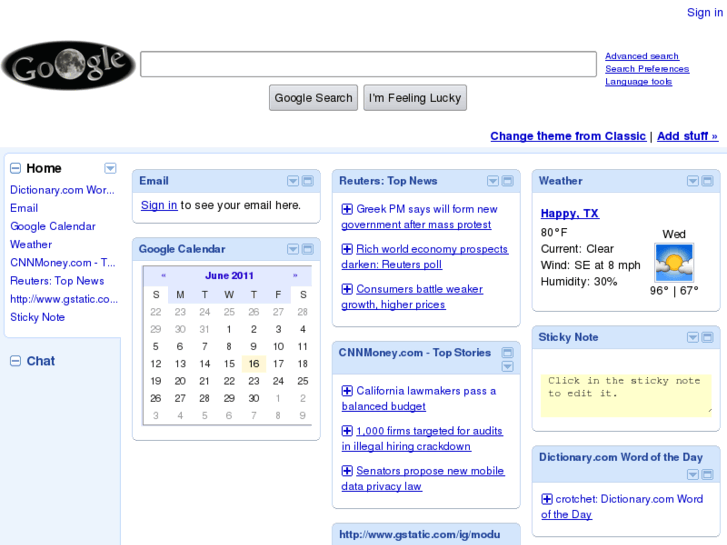Viewport: 727px width, 545px height.
Task: Open Search Preferences link
Action: click(x=647, y=69)
